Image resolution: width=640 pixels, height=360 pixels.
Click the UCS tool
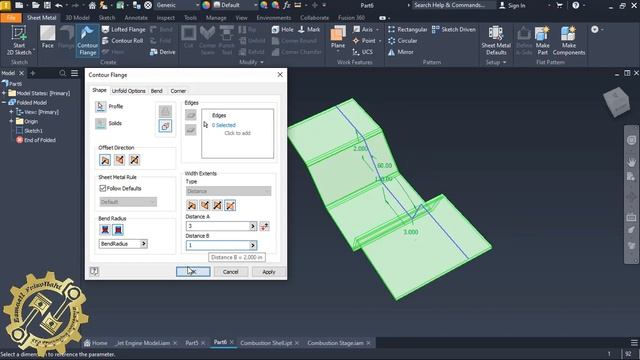[362, 52]
